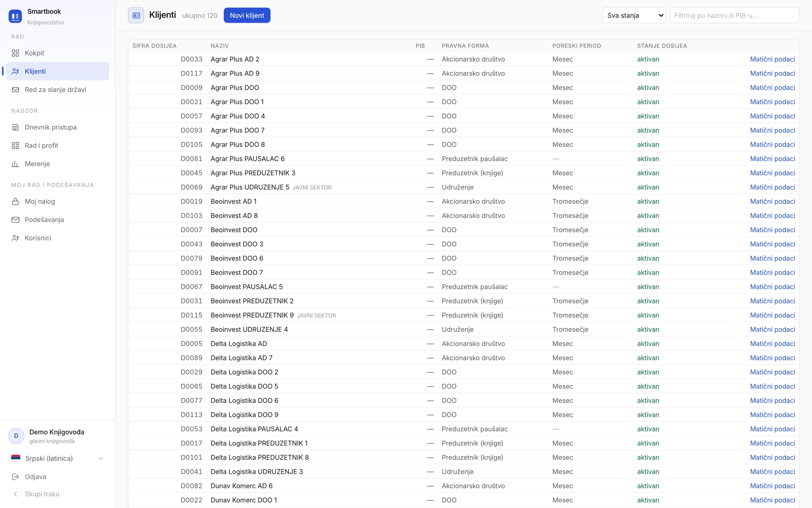The height and width of the screenshot is (508, 812).
Task: Click the Novi klijent button
Action: click(x=247, y=15)
